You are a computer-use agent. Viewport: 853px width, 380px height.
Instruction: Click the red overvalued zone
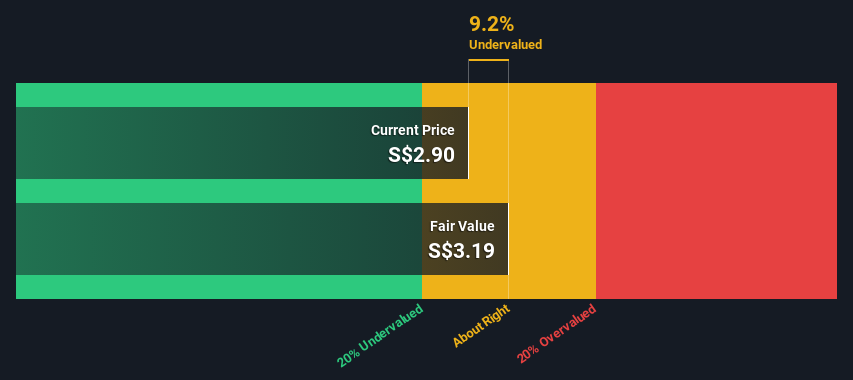tap(716, 191)
